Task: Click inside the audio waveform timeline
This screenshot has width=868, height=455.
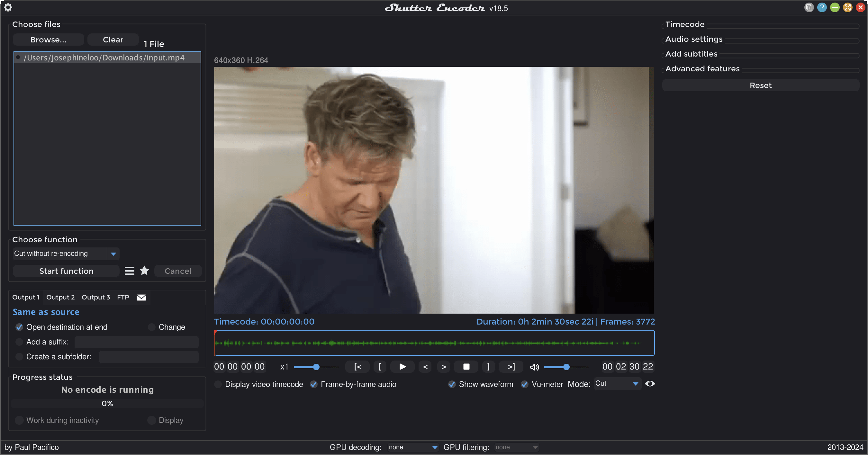Action: 434,343
